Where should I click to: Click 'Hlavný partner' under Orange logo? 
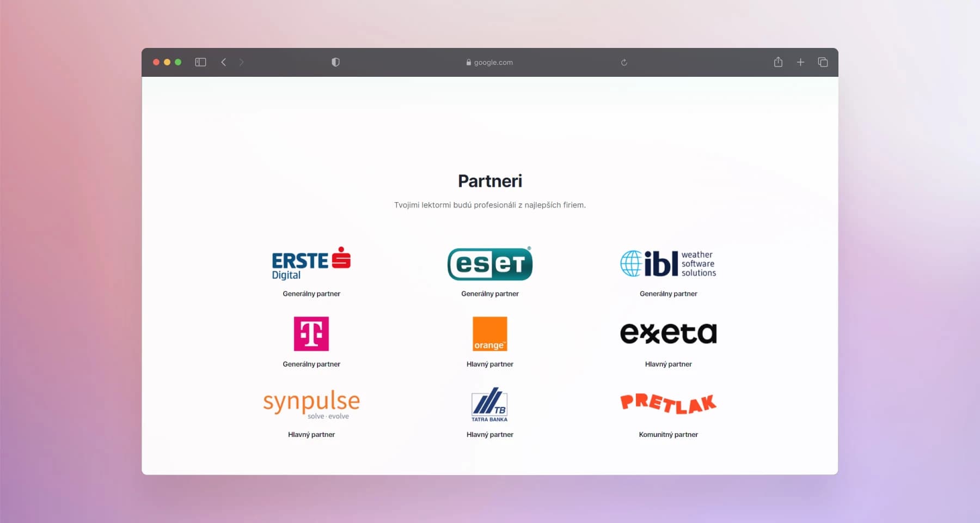(490, 364)
